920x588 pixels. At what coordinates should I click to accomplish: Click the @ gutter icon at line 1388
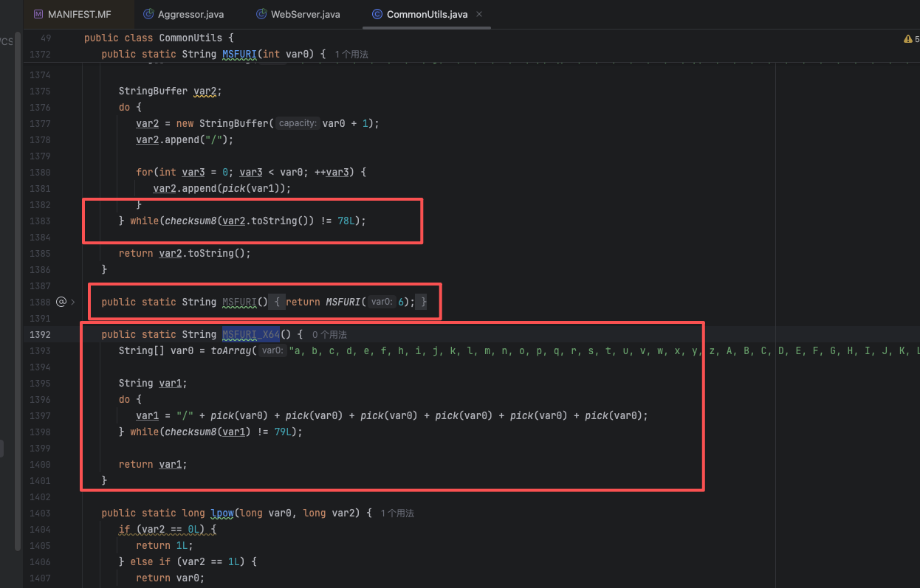[61, 302]
